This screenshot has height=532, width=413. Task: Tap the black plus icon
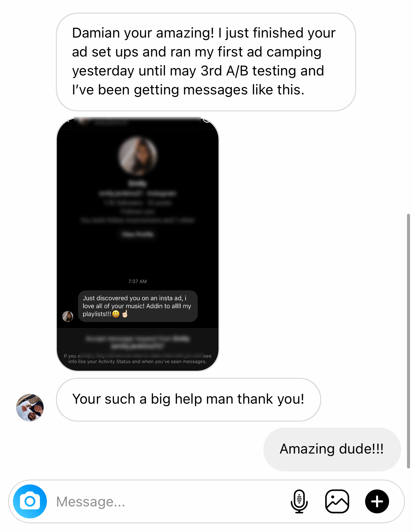point(377,501)
